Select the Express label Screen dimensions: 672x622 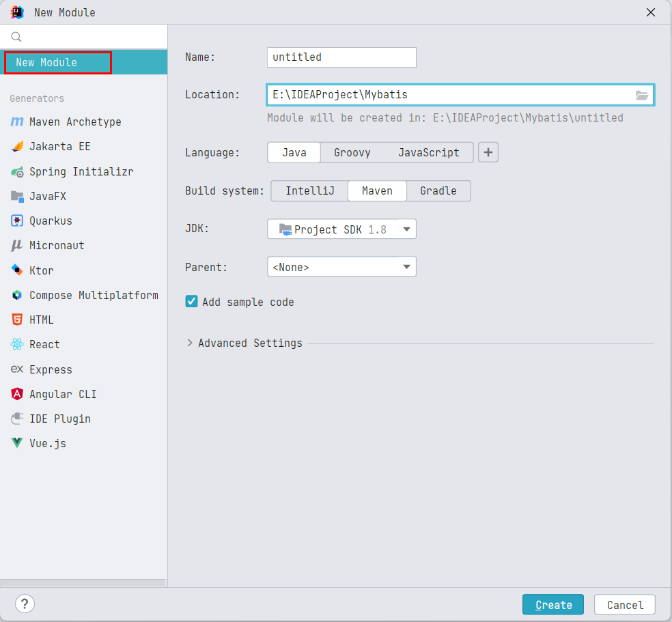coord(51,369)
